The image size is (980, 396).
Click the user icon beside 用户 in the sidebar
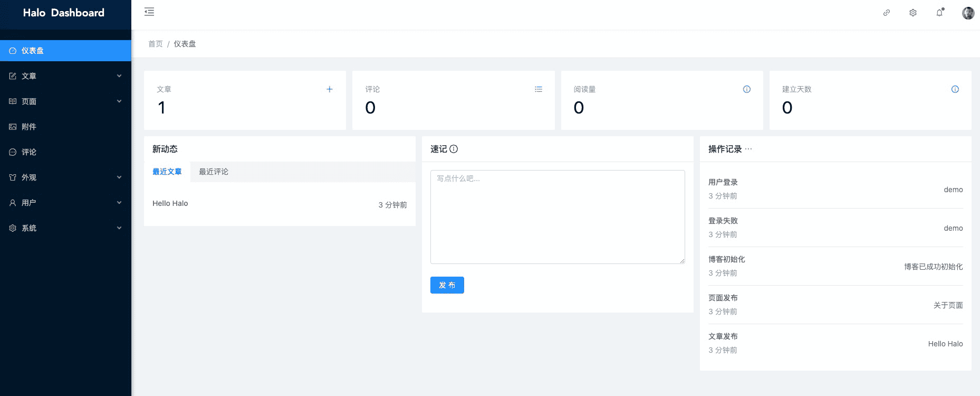13,203
